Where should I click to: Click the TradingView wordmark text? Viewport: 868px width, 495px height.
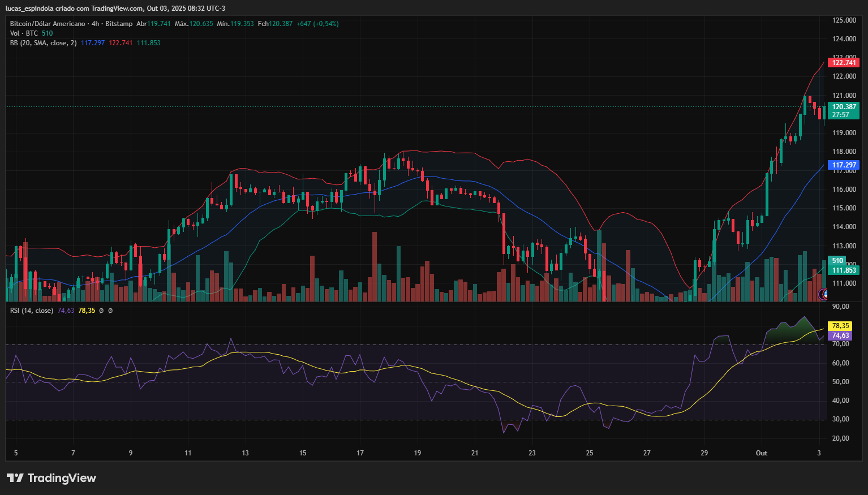coord(62,478)
